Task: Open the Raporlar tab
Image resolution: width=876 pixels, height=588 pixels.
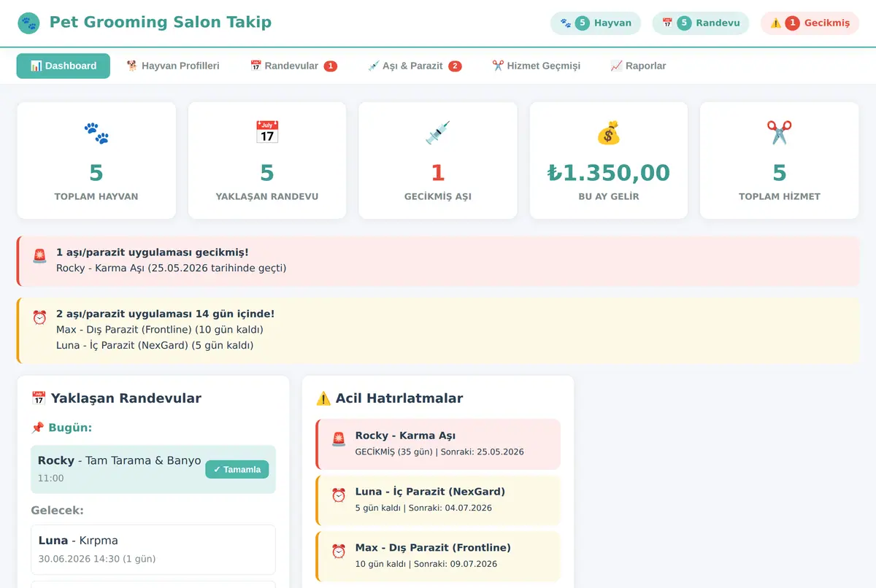Action: click(638, 66)
